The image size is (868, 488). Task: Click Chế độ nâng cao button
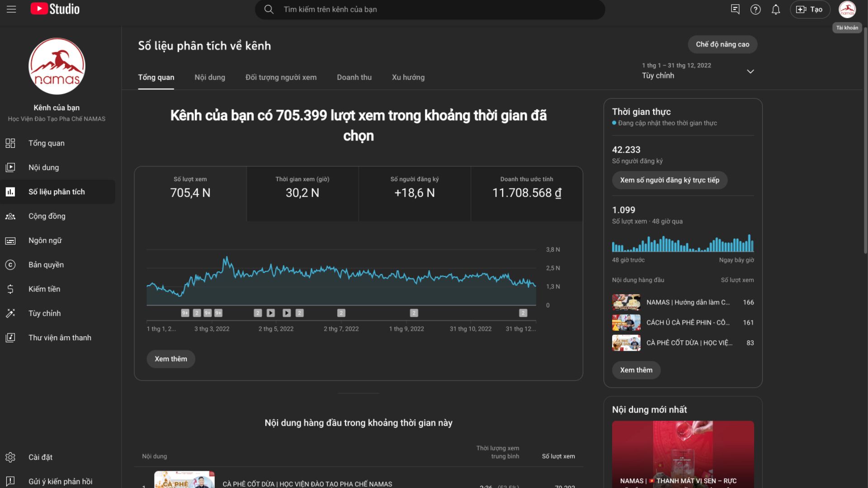[722, 44]
